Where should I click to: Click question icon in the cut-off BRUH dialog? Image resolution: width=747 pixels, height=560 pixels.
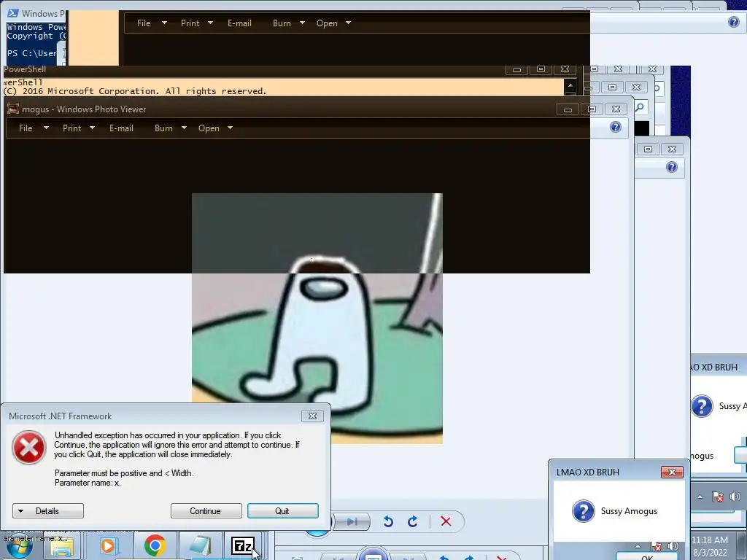click(x=702, y=406)
